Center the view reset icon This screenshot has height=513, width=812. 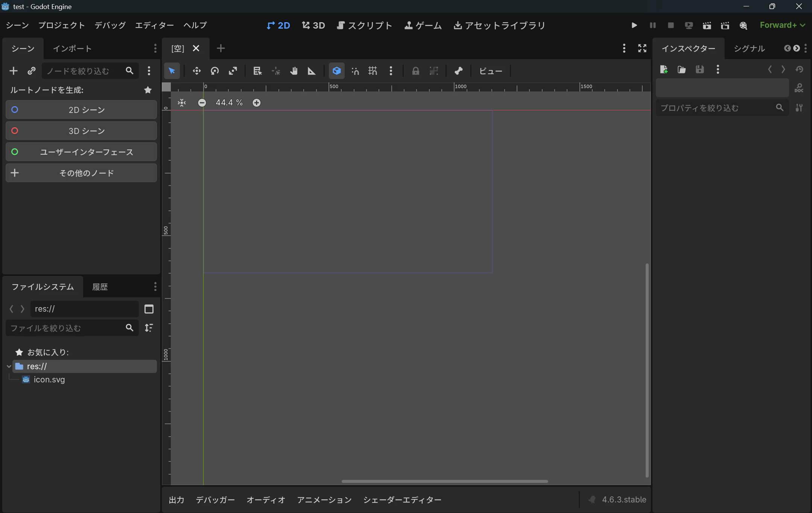[x=182, y=103]
